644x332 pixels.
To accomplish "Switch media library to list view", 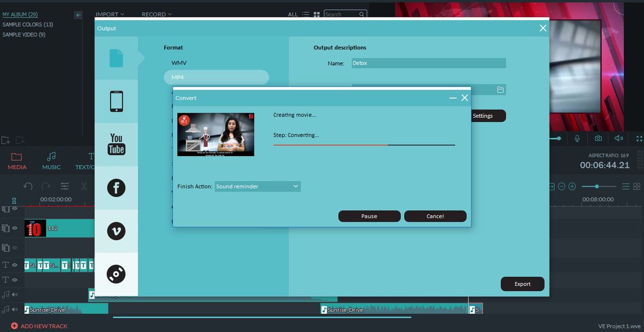I will [305, 14].
